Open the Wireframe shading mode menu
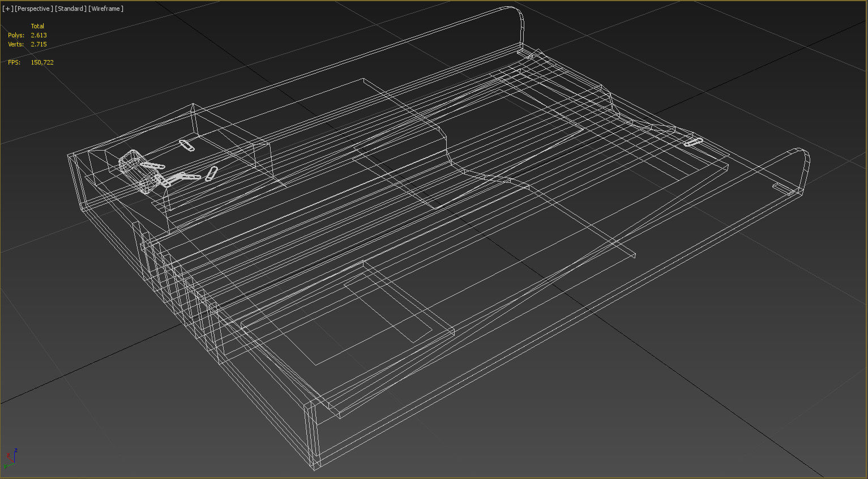 point(106,8)
